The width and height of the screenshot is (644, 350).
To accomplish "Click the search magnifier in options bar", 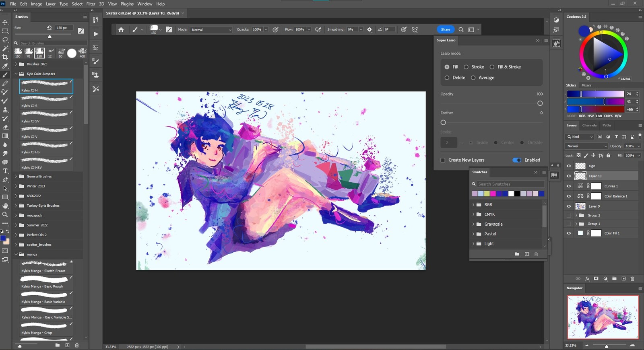I will (x=461, y=29).
